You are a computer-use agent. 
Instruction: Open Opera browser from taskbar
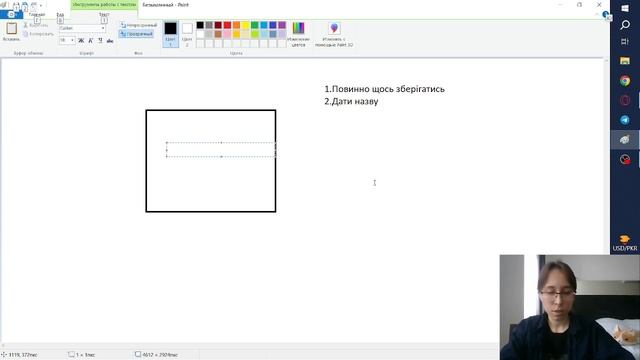[625, 100]
